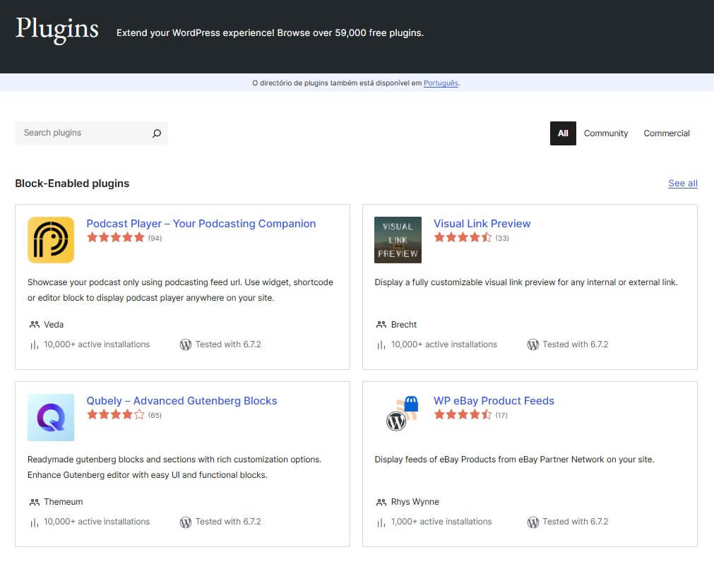Image resolution: width=714 pixels, height=588 pixels.
Task: Click the author icon beside Rhys Wynne
Action: pyautogui.click(x=381, y=502)
